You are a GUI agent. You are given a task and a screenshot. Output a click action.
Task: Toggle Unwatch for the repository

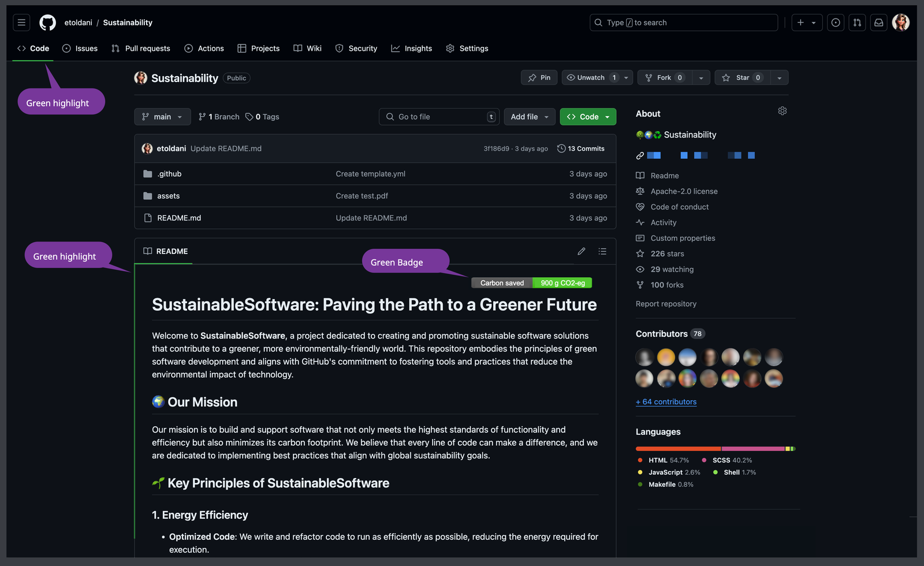coord(590,77)
